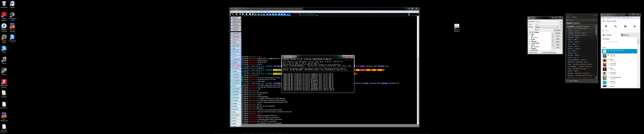644x134 pixels.
Task: Click Skype add contact icon
Action: point(635,26)
